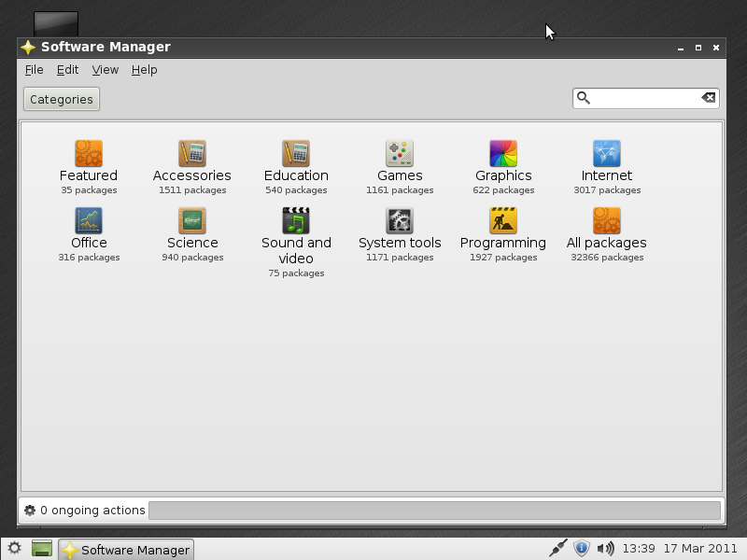Open the Education category

pos(296,163)
